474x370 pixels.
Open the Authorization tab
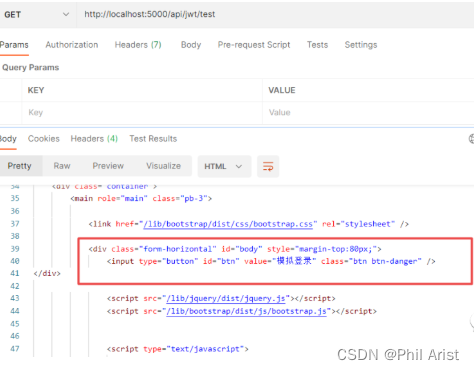coord(72,45)
